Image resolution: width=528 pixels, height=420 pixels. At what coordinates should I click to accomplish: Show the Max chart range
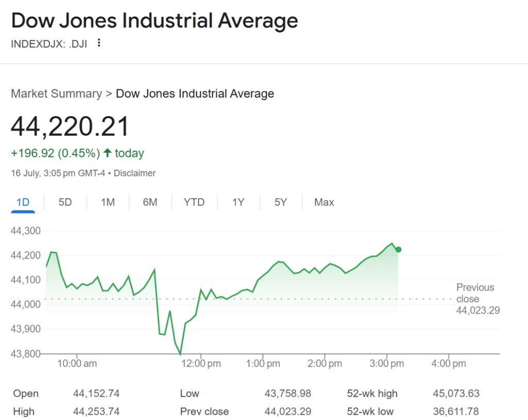coord(324,202)
